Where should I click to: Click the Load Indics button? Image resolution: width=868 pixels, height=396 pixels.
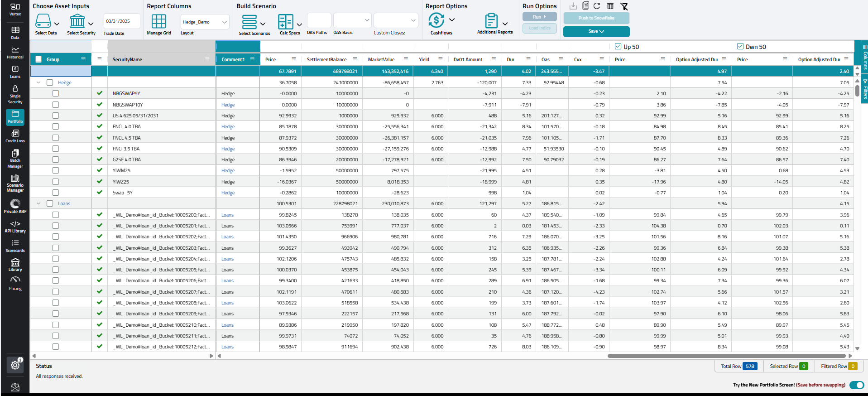pyautogui.click(x=539, y=28)
